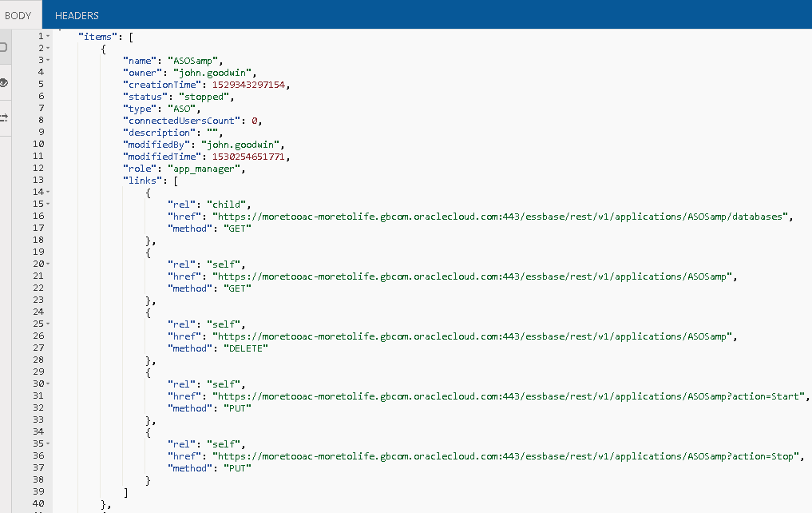Fold the child link object at line 15
Viewport: 812px width, 513px height.
point(48,204)
